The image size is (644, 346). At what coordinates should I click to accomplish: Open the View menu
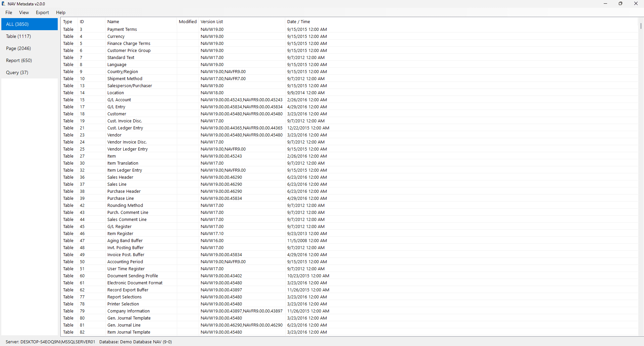24,12
